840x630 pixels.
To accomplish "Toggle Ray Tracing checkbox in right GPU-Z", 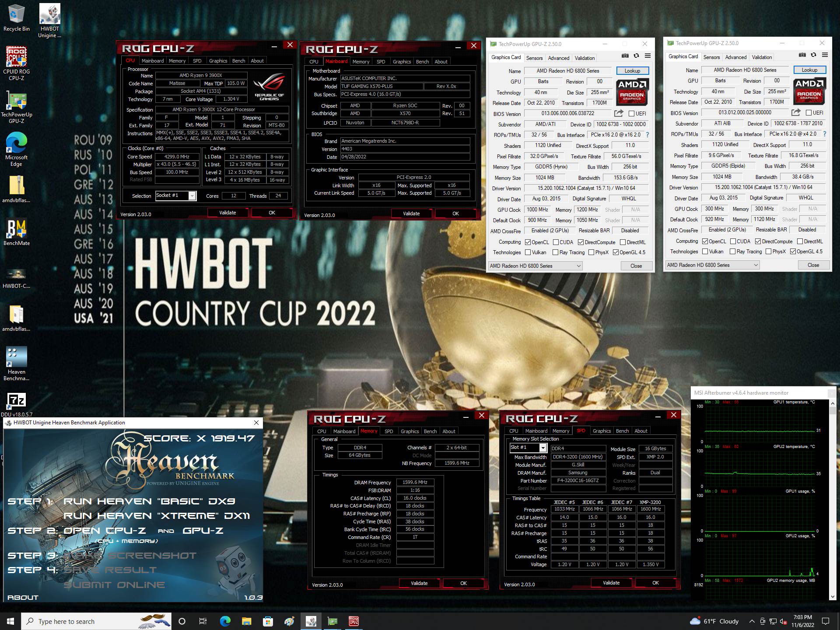I will click(732, 252).
